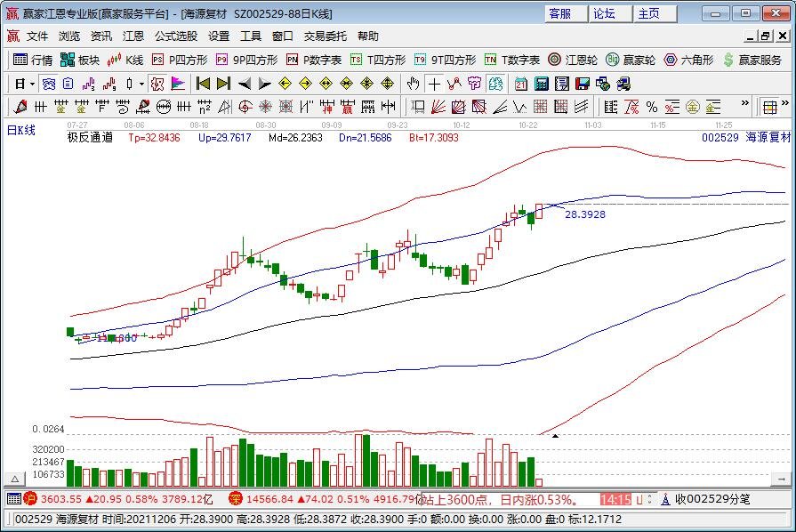Expand the 日 period dropdown arrow

32,84
